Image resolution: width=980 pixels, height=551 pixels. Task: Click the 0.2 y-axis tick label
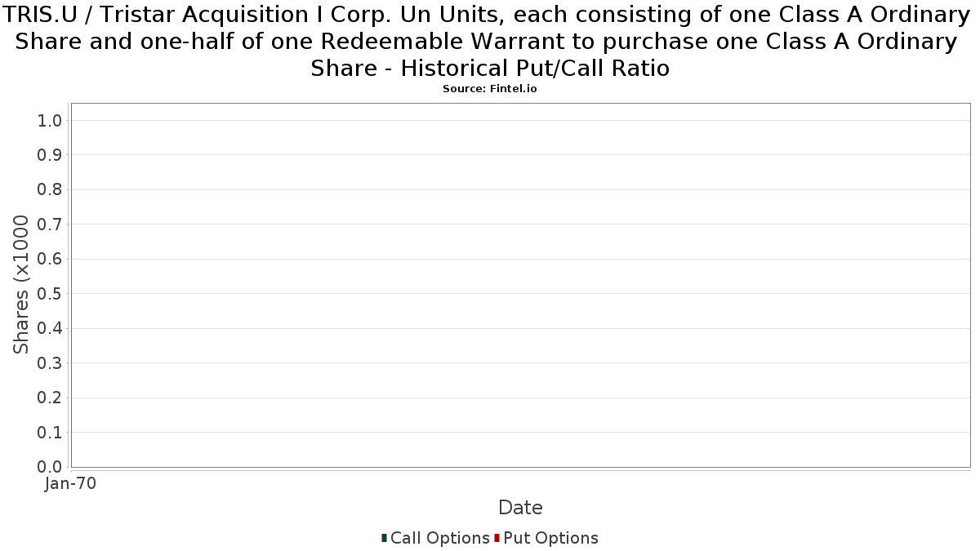coord(50,398)
